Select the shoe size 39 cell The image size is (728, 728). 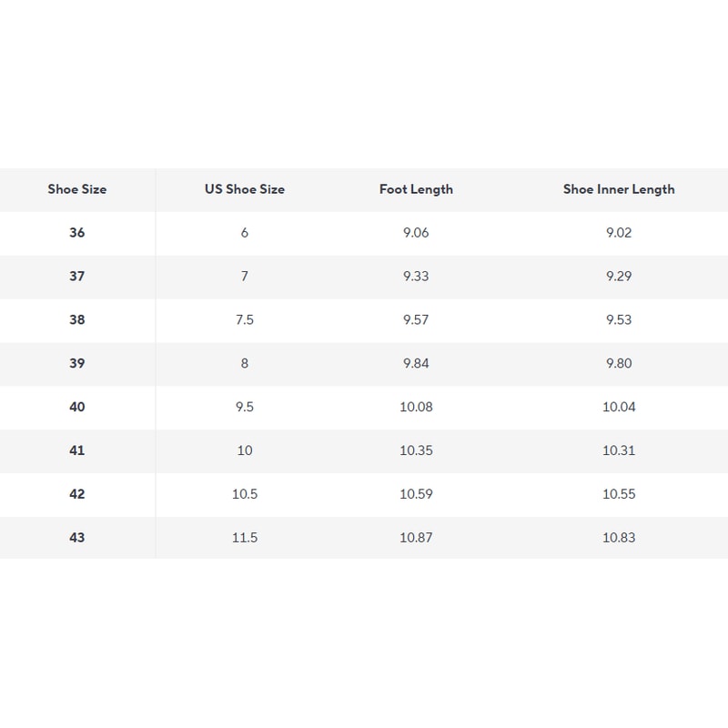click(x=77, y=364)
